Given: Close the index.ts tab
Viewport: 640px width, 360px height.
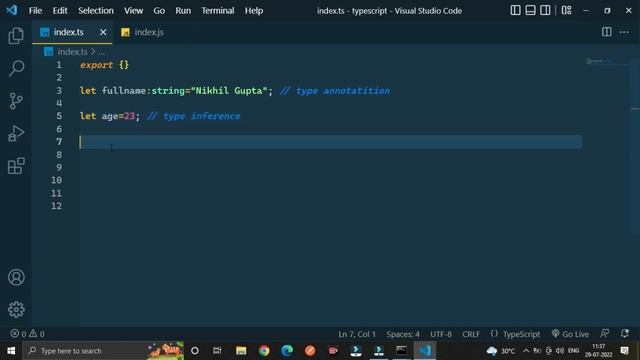Looking at the screenshot, I should pos(103,32).
